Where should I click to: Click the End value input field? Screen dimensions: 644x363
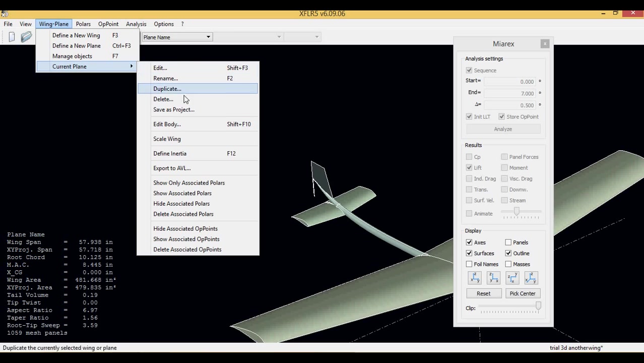[x=509, y=93]
